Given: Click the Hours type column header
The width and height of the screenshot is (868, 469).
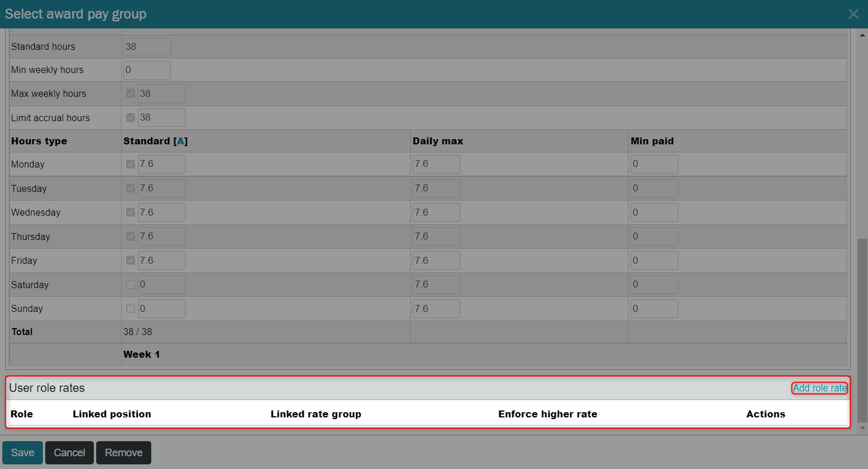Looking at the screenshot, I should [39, 141].
